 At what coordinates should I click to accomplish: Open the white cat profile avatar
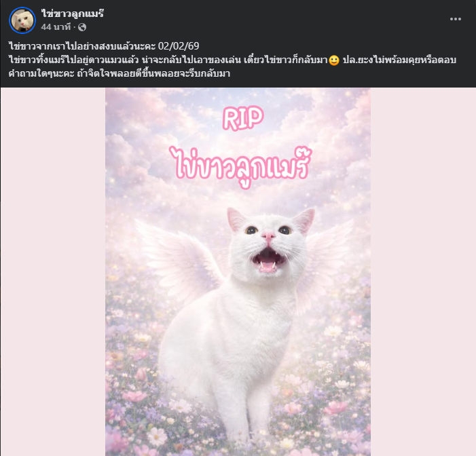(x=22, y=20)
